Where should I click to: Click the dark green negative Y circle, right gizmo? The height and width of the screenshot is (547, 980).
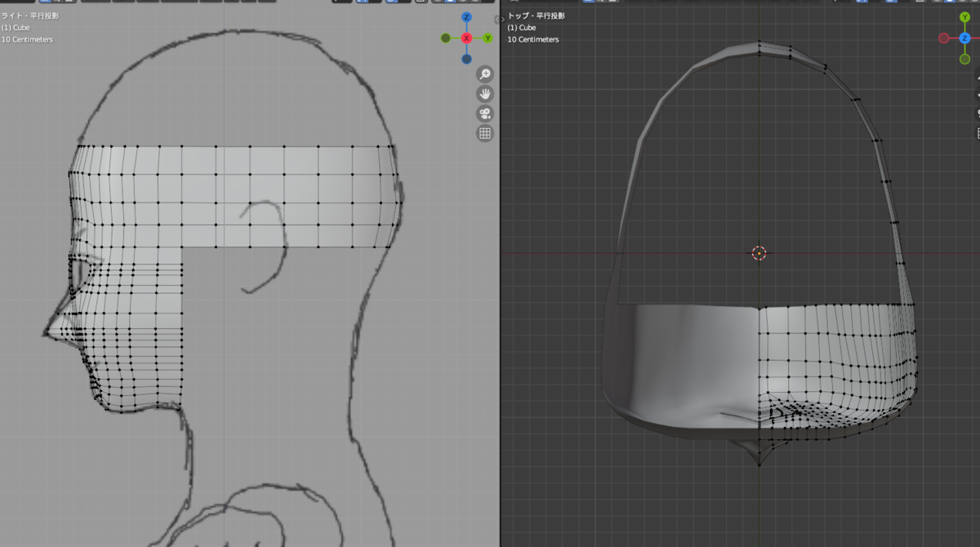point(964,59)
